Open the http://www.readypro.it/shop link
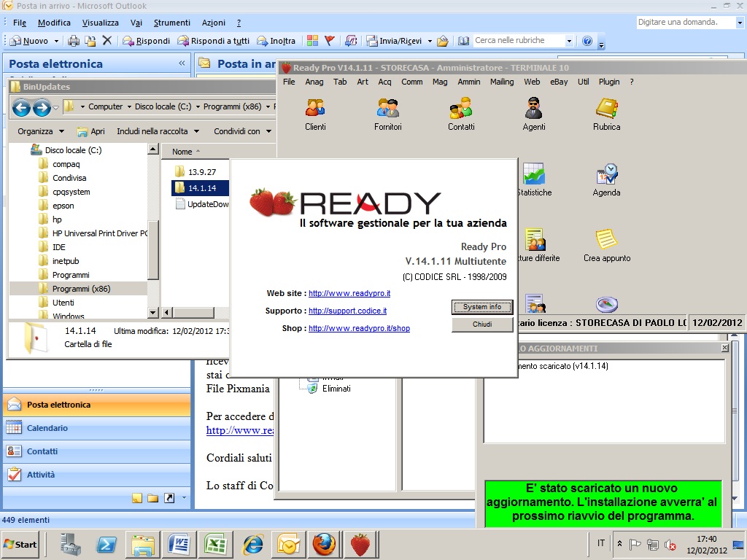The image size is (747, 560). [x=359, y=329]
